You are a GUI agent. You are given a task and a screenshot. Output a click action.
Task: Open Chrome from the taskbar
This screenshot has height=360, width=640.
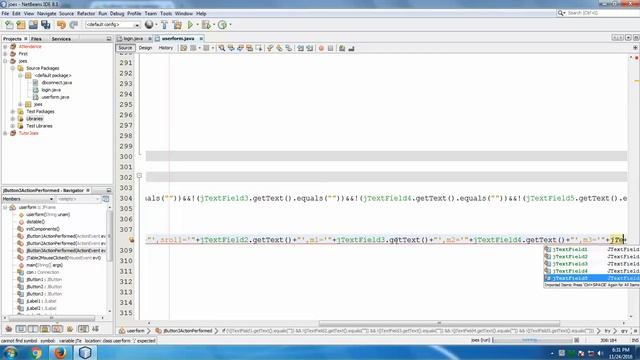tap(36, 353)
